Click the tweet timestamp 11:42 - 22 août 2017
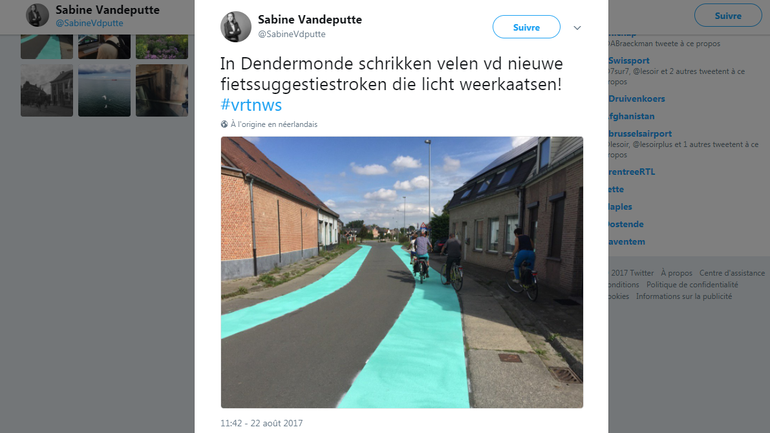This screenshot has width=770, height=433. click(261, 423)
